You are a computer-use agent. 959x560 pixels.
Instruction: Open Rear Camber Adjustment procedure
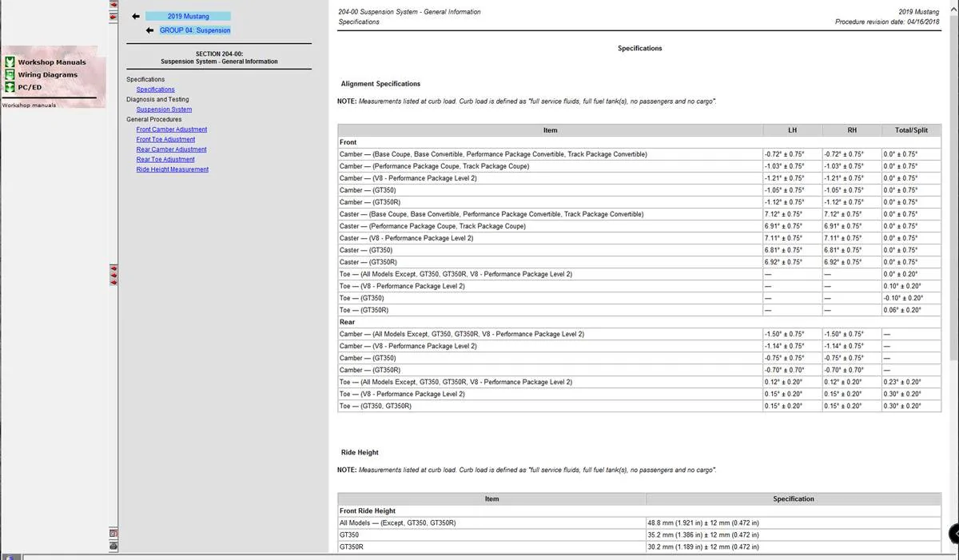coord(171,149)
